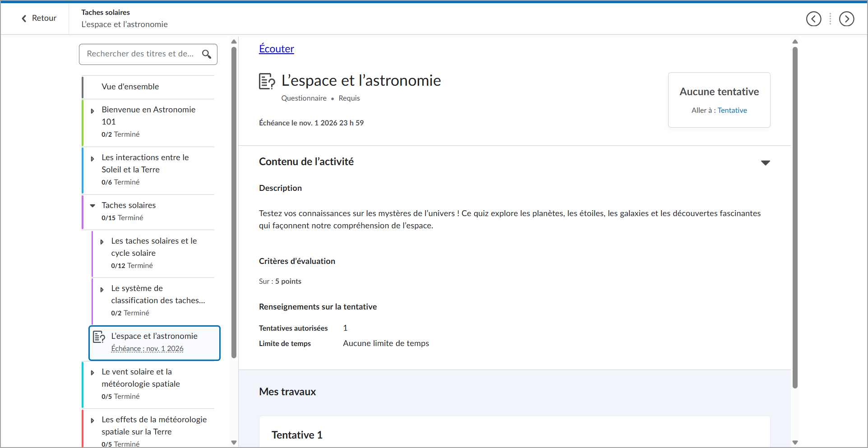
Task: Click the Retour button
Action: tap(39, 18)
